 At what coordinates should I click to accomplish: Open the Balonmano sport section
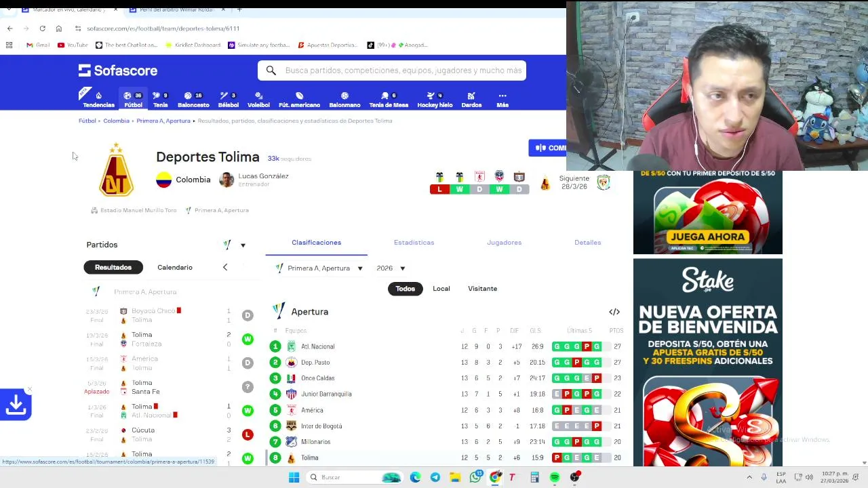[x=344, y=100]
